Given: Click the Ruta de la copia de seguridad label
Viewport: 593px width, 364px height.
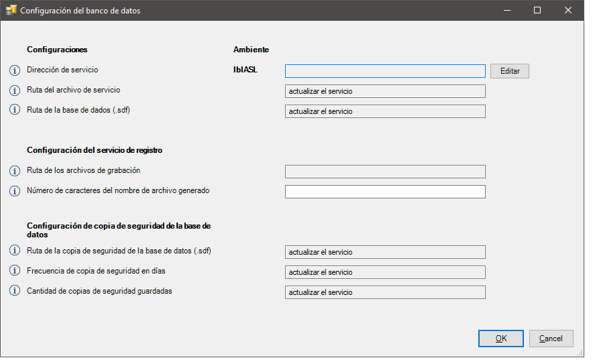Looking at the screenshot, I should click(119, 251).
